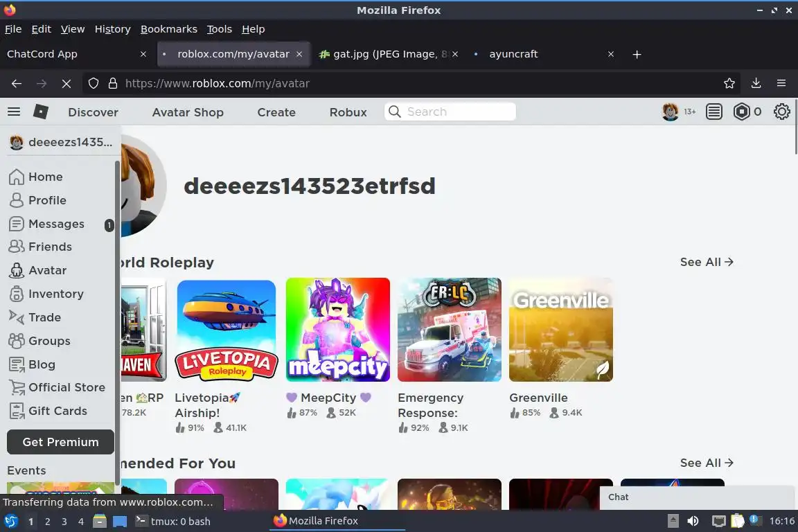Open the notifications feed icon

pyautogui.click(x=714, y=112)
